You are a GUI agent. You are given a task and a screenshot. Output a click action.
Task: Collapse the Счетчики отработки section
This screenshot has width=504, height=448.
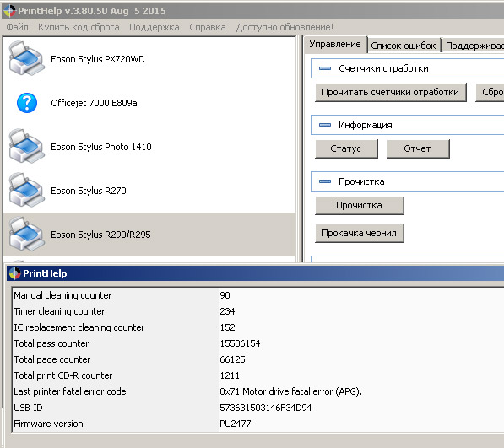point(325,68)
